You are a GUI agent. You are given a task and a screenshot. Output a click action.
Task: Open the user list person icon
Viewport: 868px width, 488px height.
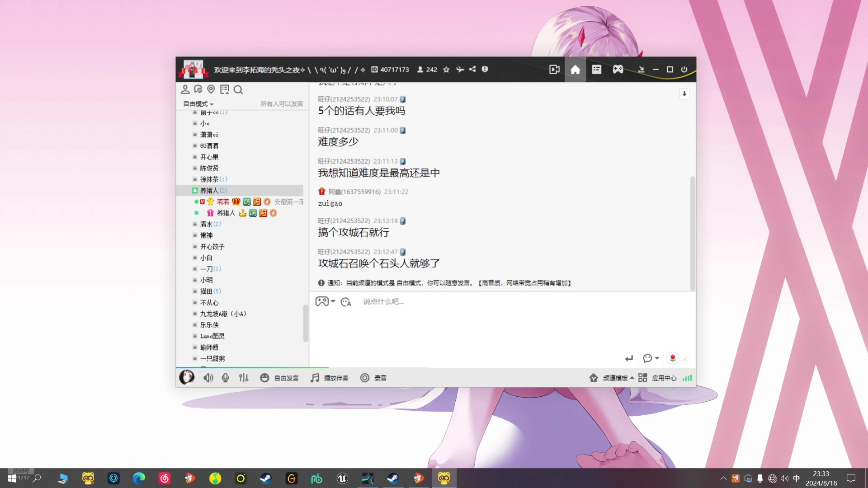pos(185,89)
